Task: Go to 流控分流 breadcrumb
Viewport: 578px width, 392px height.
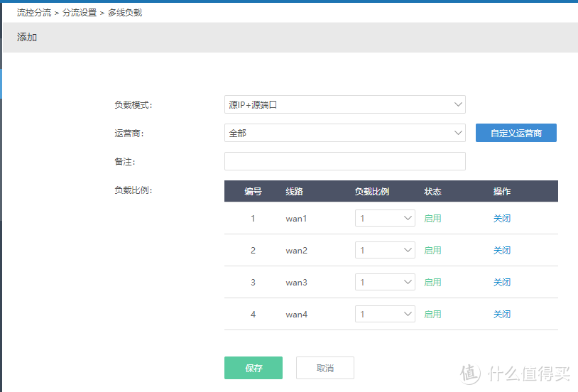Action: 34,13
